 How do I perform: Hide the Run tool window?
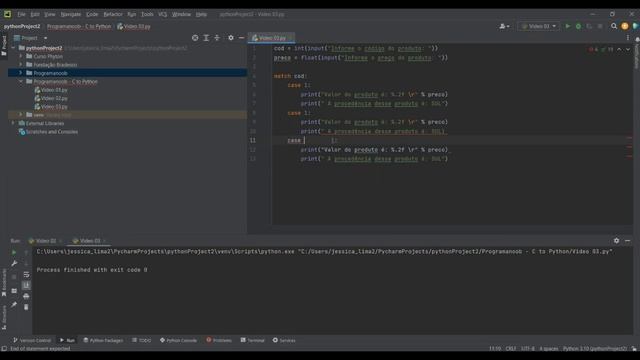coord(627,241)
